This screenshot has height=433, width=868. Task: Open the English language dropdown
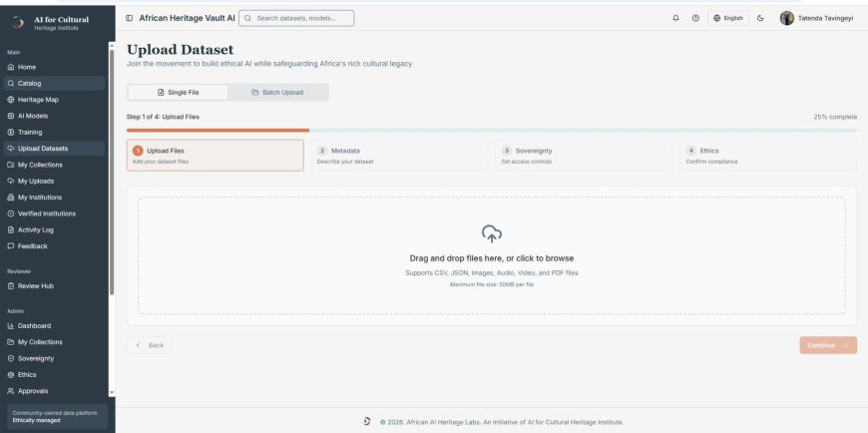728,18
